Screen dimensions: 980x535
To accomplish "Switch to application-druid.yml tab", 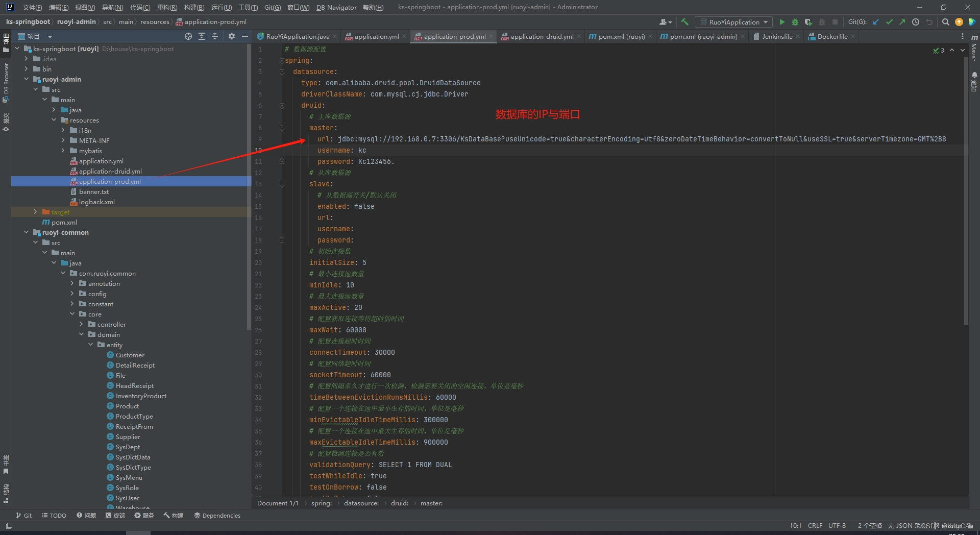I will click(x=541, y=36).
